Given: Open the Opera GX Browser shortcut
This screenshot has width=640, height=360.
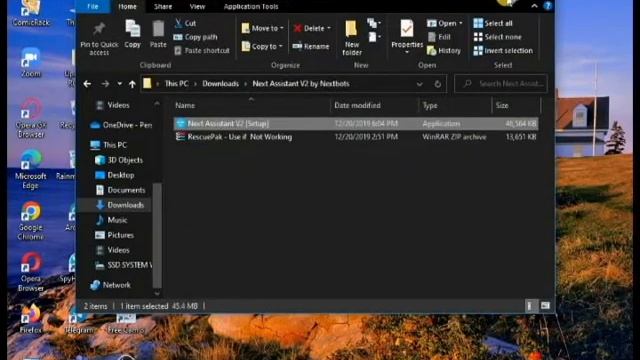Looking at the screenshot, I should pos(31,118).
